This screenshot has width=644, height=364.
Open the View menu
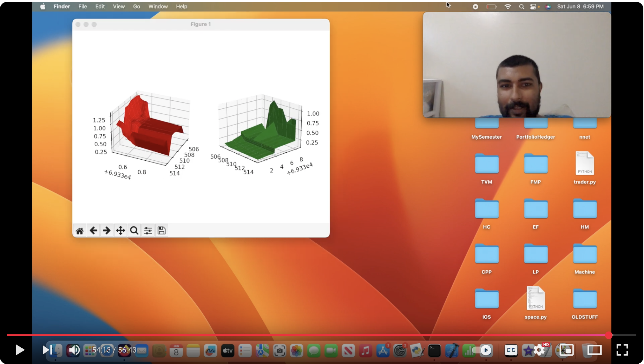tap(119, 6)
